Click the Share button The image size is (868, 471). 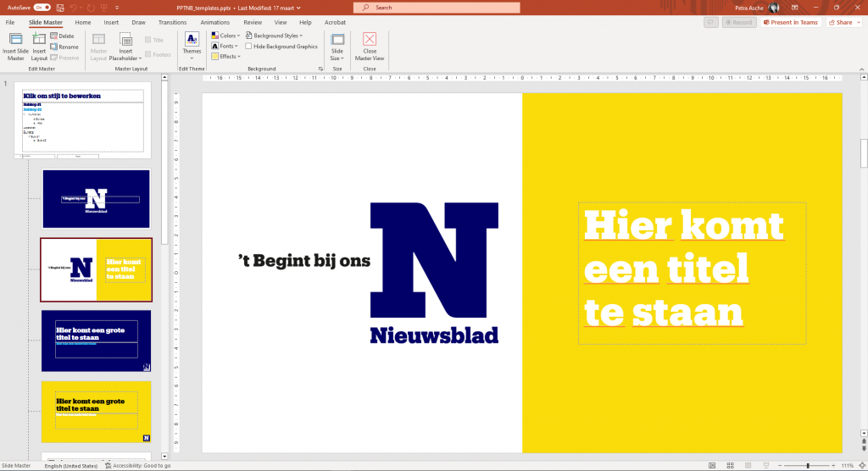pyautogui.click(x=840, y=22)
